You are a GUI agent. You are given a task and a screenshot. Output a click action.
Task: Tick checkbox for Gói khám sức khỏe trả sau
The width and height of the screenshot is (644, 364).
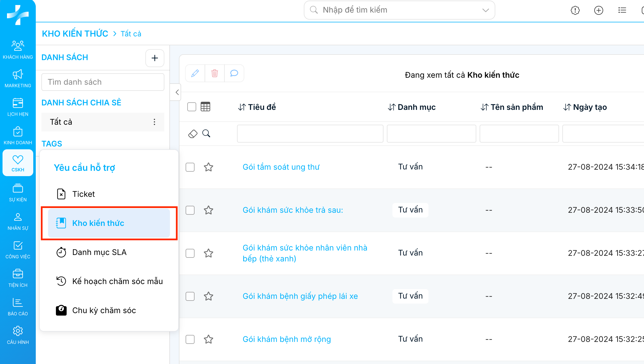pos(190,210)
